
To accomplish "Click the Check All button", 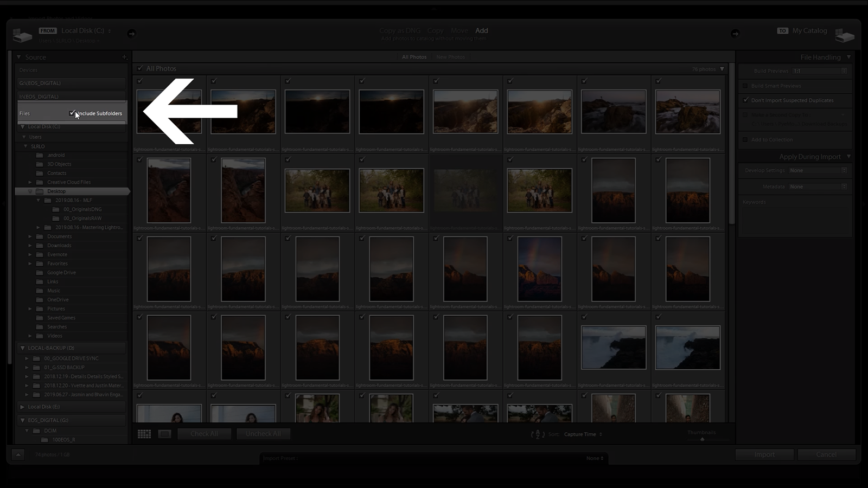I will (205, 433).
